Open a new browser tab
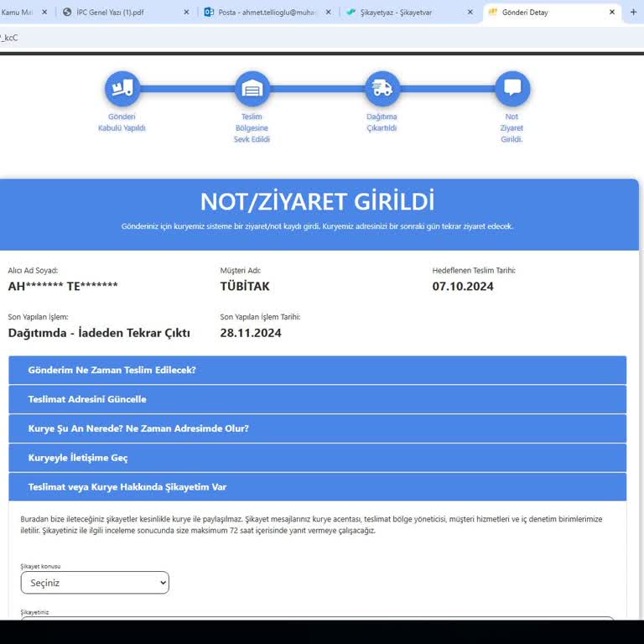 (633, 13)
